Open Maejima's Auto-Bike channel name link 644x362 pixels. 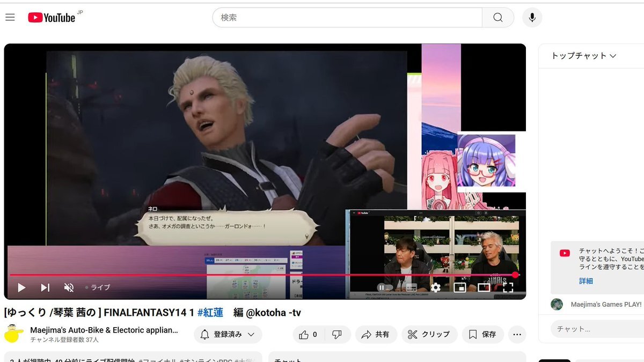pyautogui.click(x=104, y=330)
